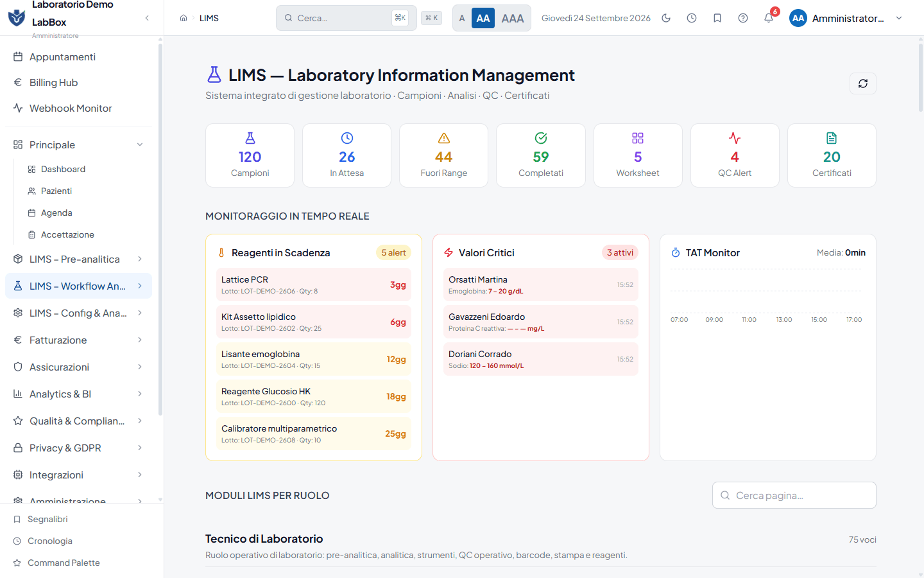
Task: Open Billing Hub in sidebar
Action: [78, 82]
